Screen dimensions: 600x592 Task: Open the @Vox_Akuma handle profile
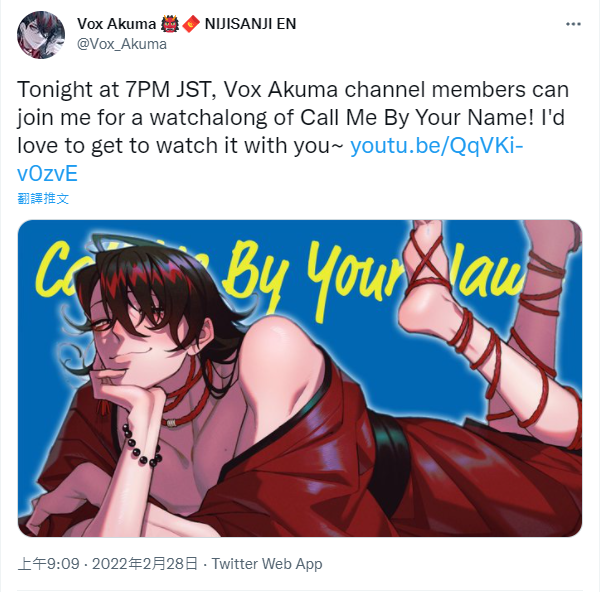coord(122,44)
